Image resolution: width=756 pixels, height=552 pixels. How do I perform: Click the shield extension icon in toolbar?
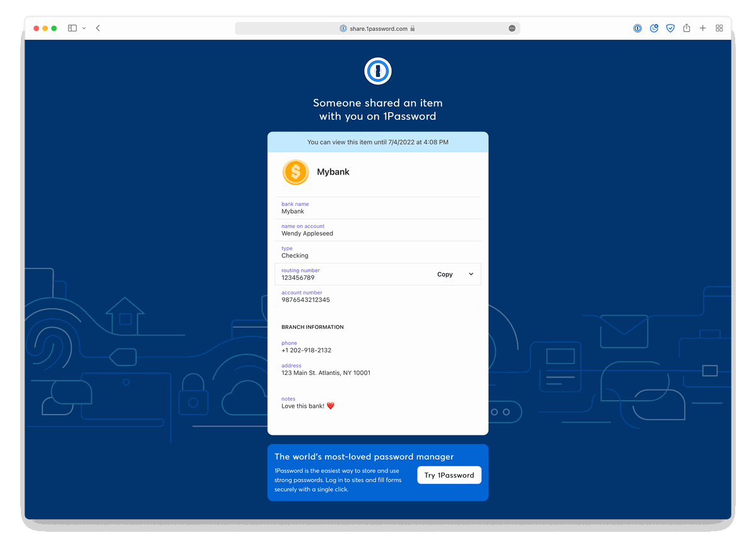[x=670, y=28]
